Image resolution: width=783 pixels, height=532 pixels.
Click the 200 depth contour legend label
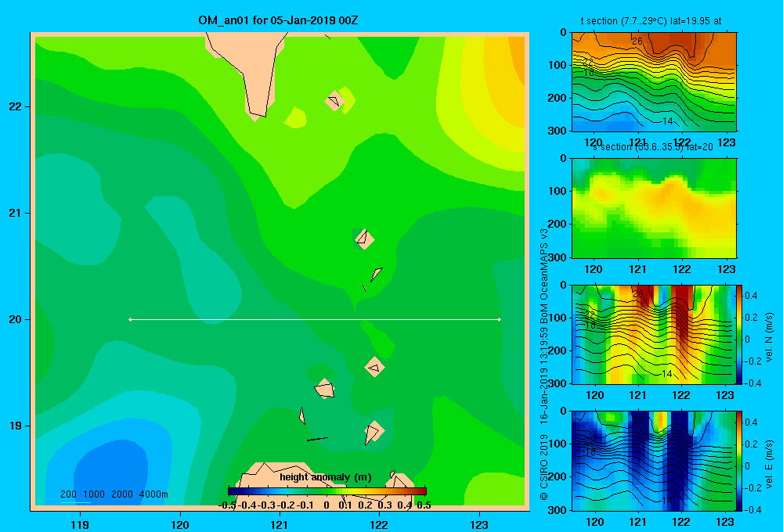tap(68, 494)
